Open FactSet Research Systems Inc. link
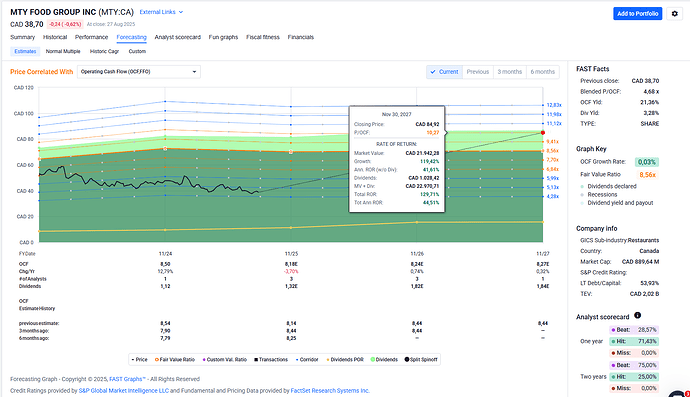Screen dimensions: 690x397 [330, 390]
